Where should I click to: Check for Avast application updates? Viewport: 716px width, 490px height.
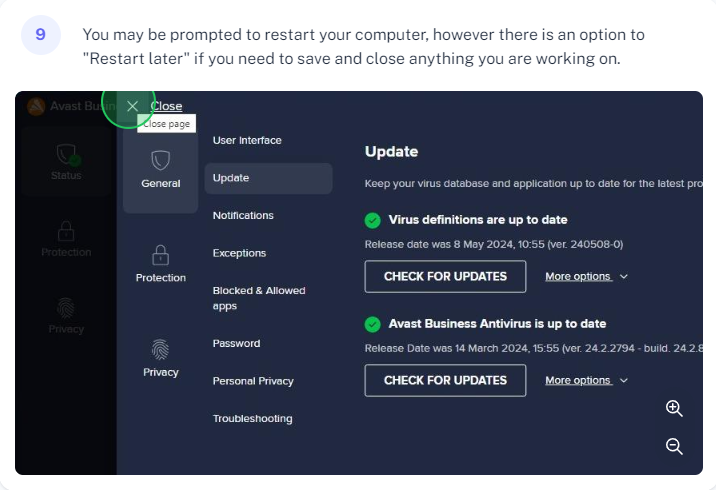pos(445,381)
